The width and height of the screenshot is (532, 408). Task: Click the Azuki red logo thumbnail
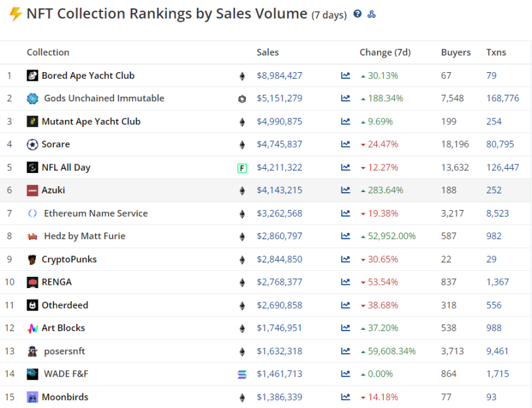[32, 190]
